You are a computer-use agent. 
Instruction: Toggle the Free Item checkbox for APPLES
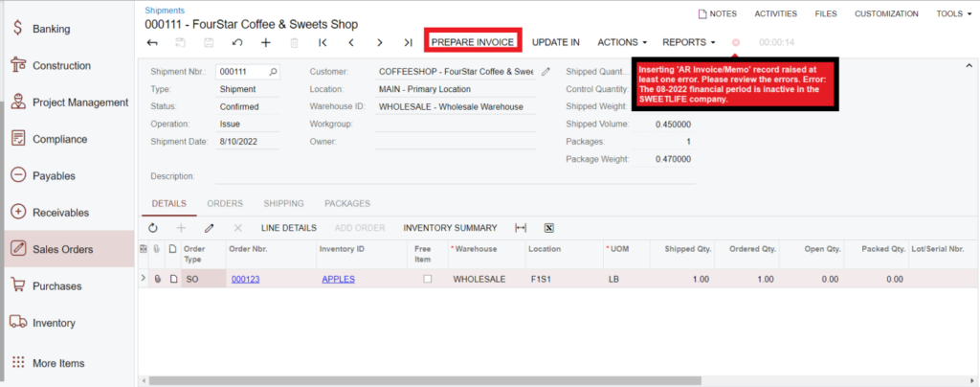pyautogui.click(x=428, y=279)
